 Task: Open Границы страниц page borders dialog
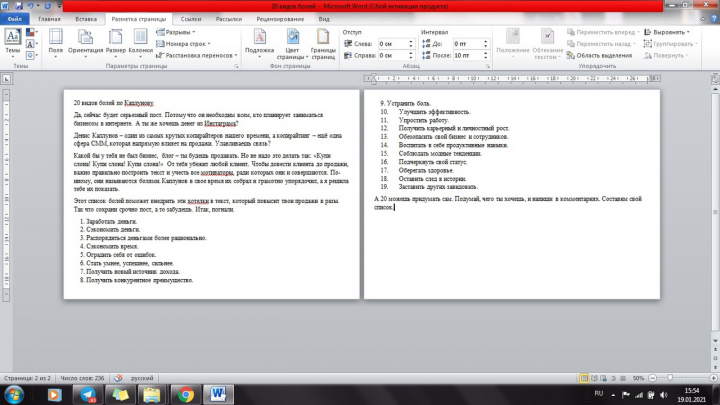tap(323, 44)
